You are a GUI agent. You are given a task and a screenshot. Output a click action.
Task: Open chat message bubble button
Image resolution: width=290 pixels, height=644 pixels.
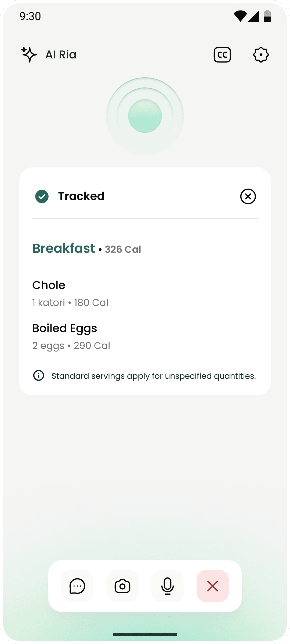pyautogui.click(x=77, y=586)
